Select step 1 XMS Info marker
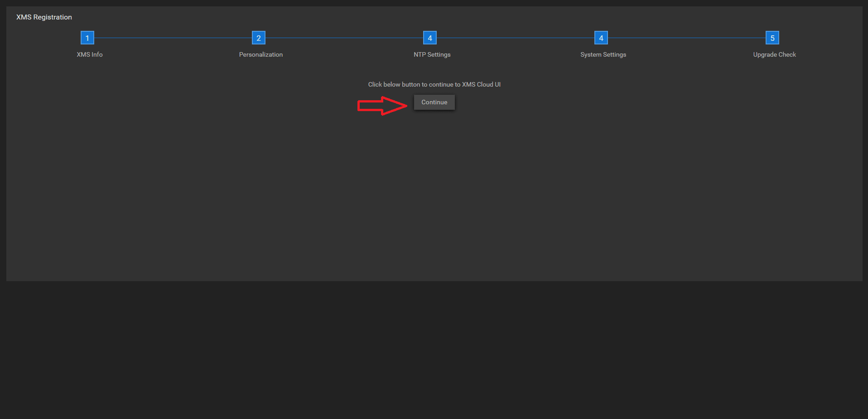This screenshot has width=868, height=419. [x=87, y=38]
